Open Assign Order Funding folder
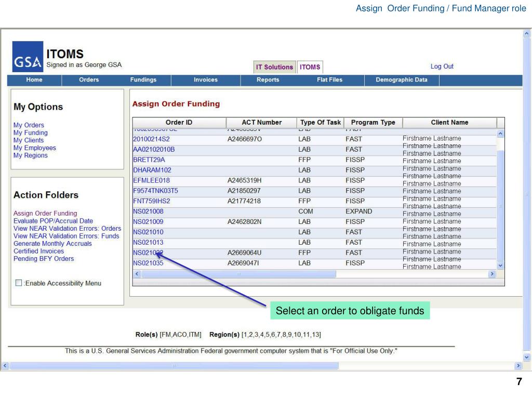This screenshot has width=532, height=399. pos(45,214)
